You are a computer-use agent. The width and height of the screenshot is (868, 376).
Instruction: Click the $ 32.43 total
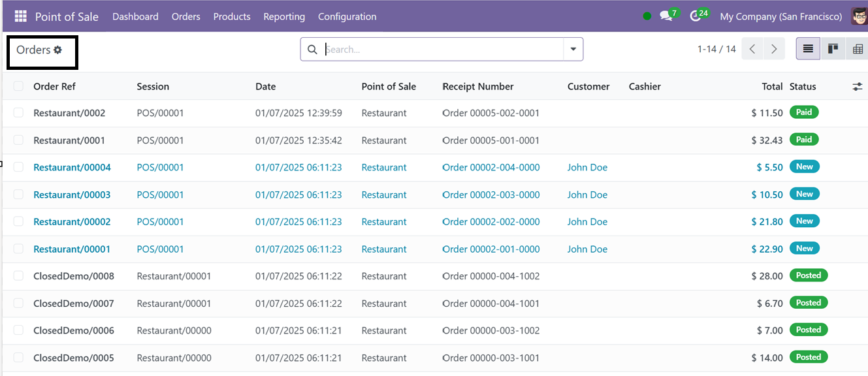point(767,140)
